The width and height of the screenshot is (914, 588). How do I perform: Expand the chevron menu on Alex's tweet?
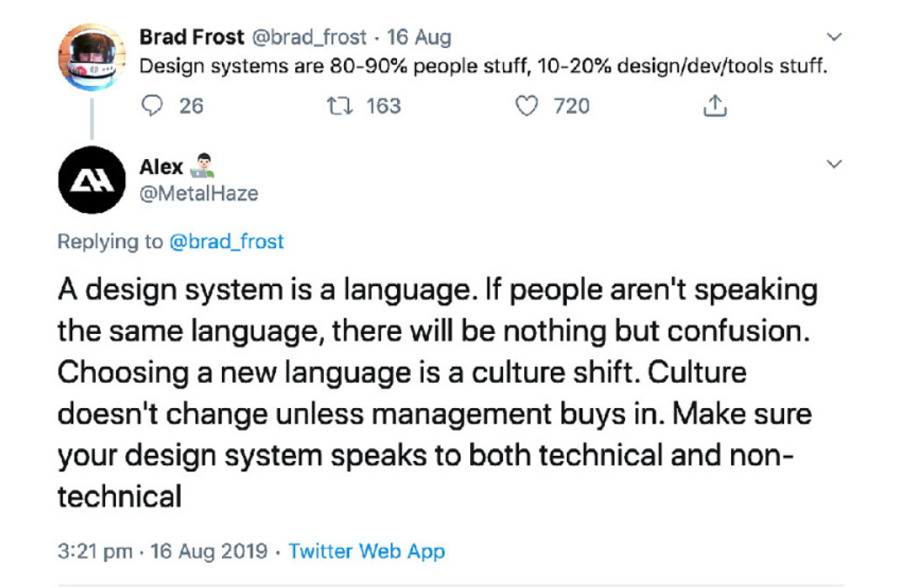tap(834, 164)
